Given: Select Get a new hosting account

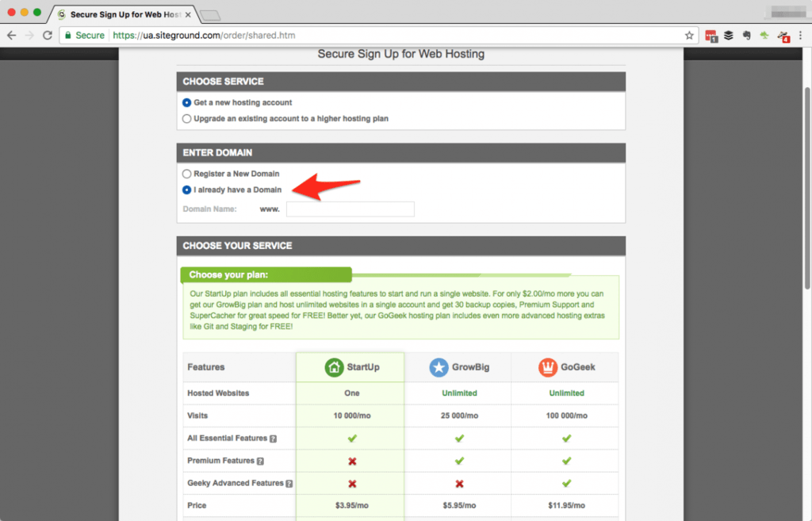Looking at the screenshot, I should pyautogui.click(x=186, y=102).
